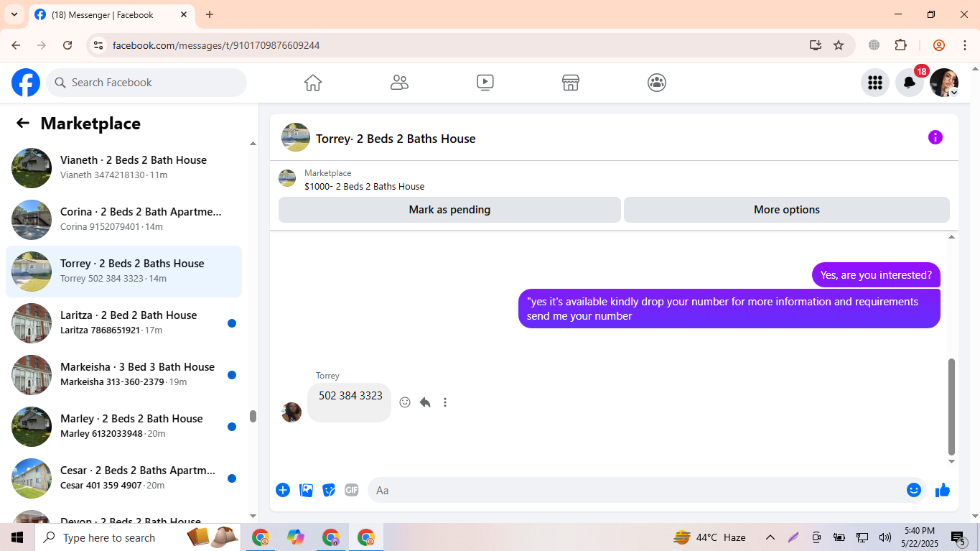Screen dimensions: 980x551
Task: Open the Windows Start menu
Action: click(x=17, y=537)
